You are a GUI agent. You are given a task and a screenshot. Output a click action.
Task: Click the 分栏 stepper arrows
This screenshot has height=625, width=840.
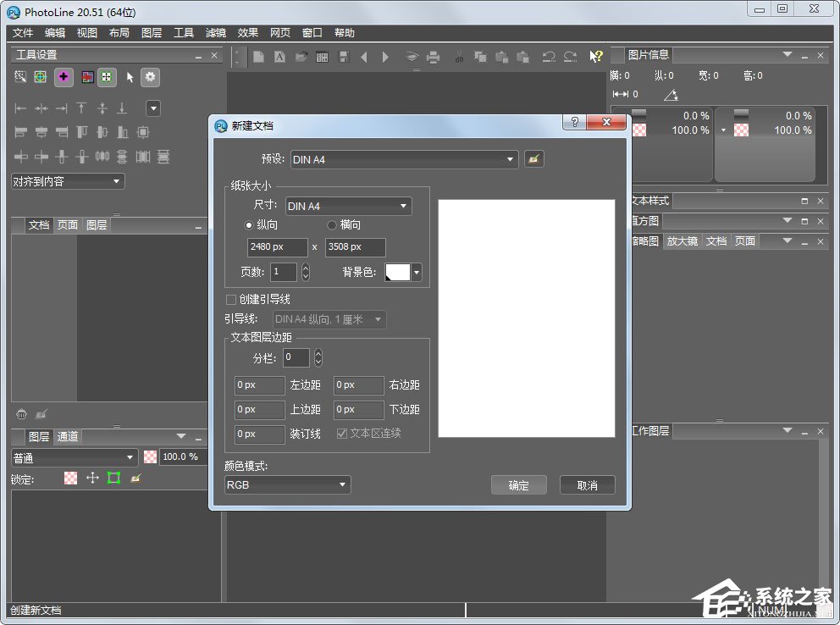point(318,357)
